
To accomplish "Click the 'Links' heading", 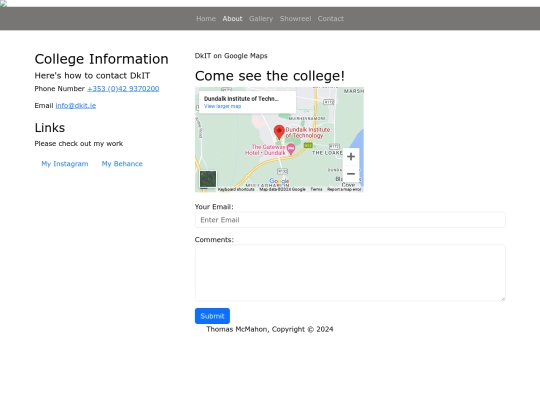I will tap(50, 128).
